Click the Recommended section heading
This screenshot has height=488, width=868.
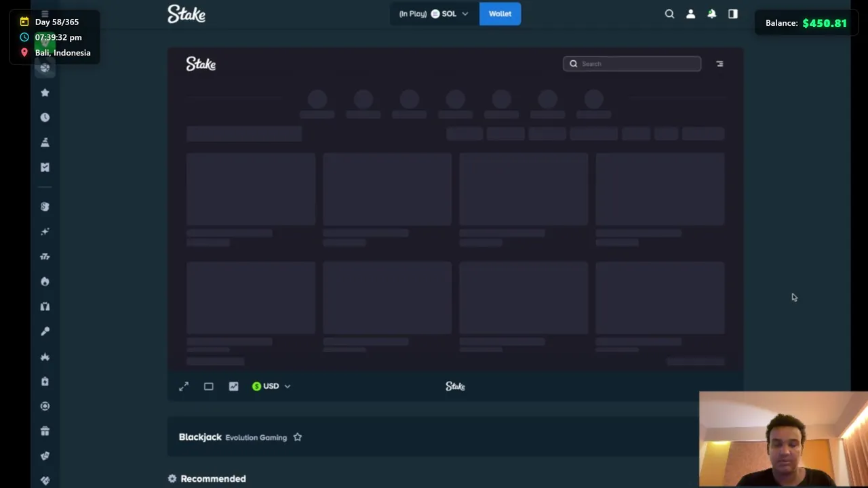coord(213,479)
